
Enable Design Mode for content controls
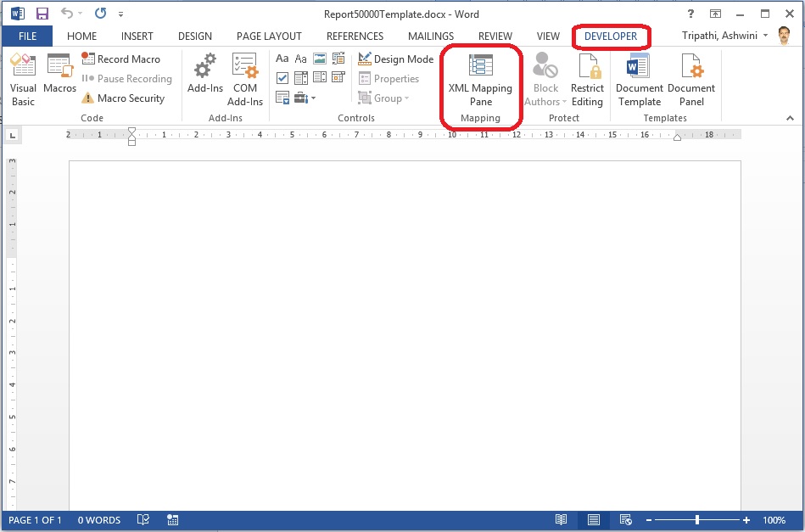(395, 59)
